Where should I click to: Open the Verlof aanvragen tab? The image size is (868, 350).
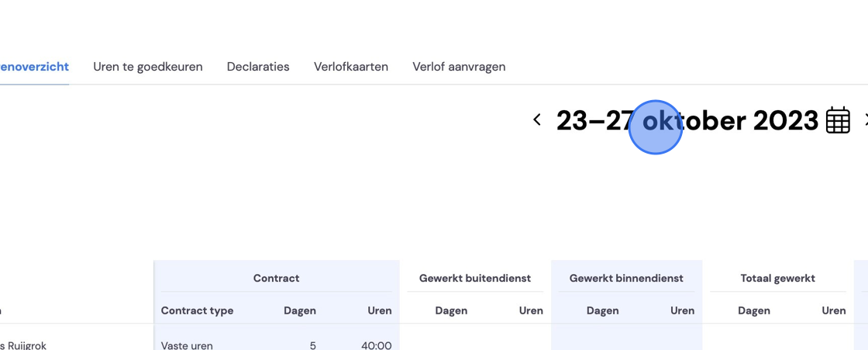click(459, 67)
